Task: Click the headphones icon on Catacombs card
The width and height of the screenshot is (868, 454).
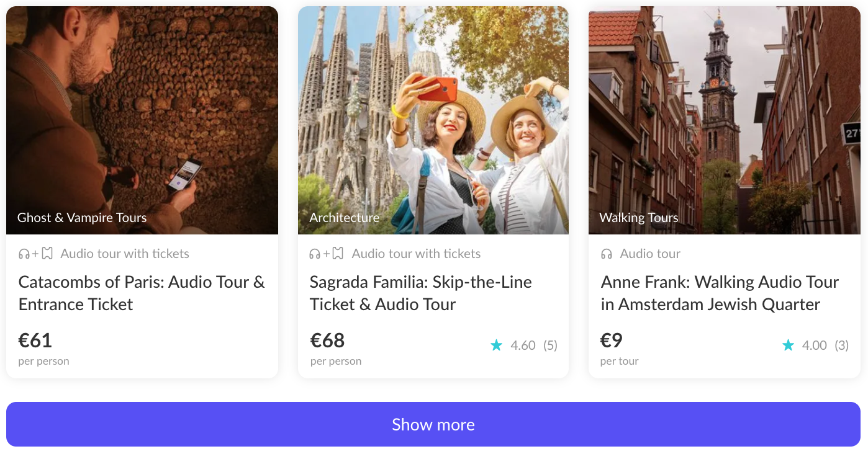Action: 24,254
